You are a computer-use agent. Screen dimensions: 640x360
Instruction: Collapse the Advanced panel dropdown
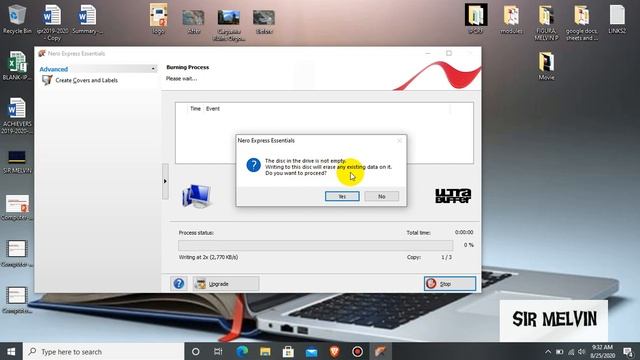point(153,69)
